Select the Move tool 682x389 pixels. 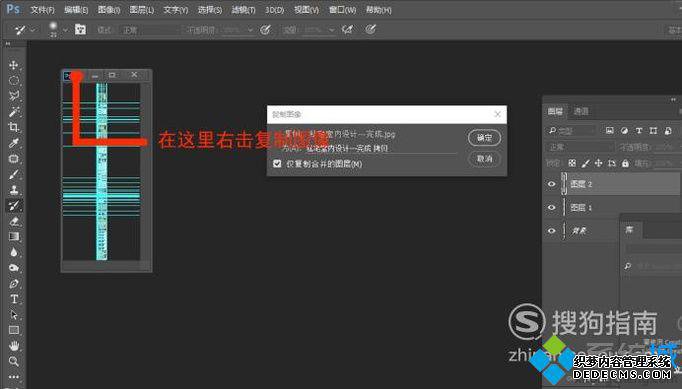(13, 65)
